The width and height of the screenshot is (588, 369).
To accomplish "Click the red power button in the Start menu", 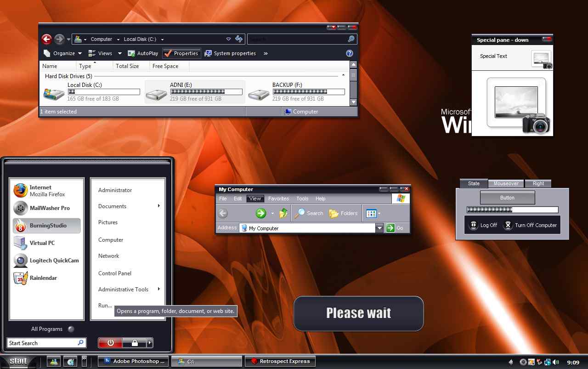I will pos(110,343).
